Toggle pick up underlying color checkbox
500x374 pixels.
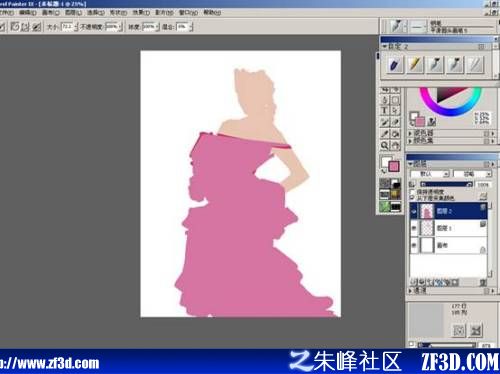pos(413,198)
